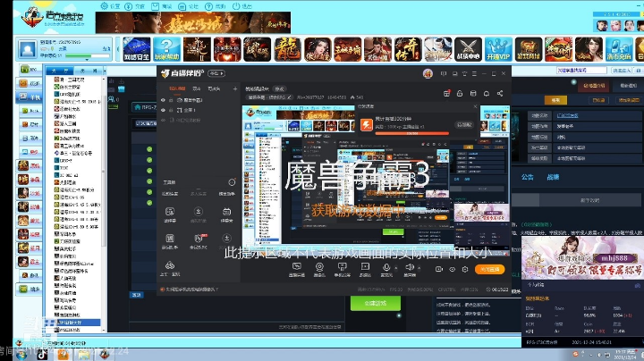Toggle the eye of the third dimmed source

tap(163, 121)
